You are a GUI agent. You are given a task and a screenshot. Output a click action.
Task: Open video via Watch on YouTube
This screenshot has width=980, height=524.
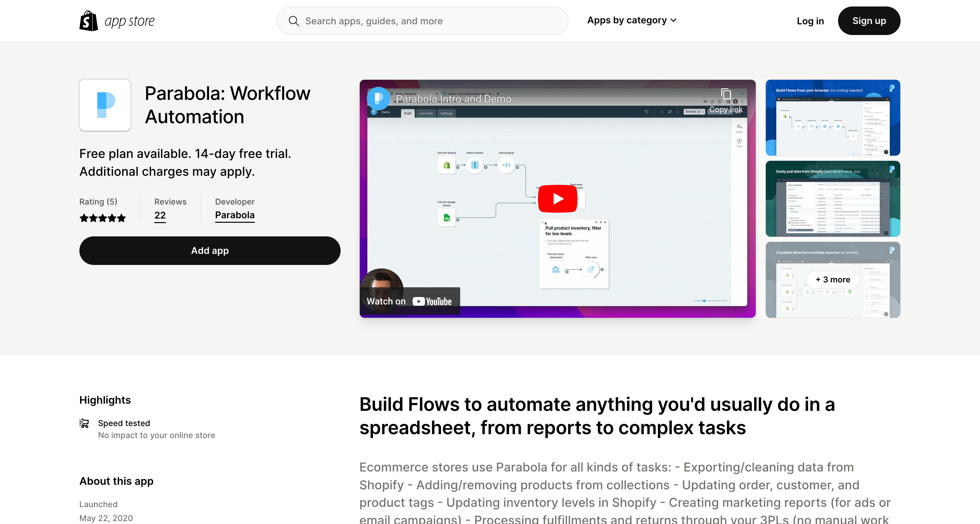(x=409, y=301)
